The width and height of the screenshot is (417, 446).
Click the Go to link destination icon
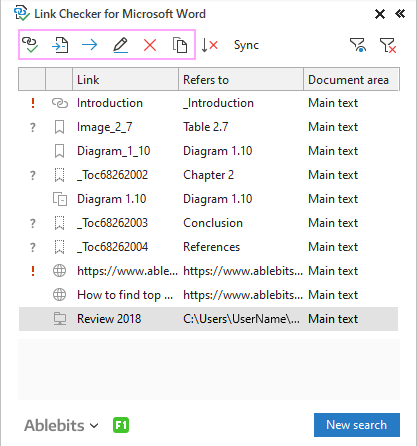(x=60, y=45)
